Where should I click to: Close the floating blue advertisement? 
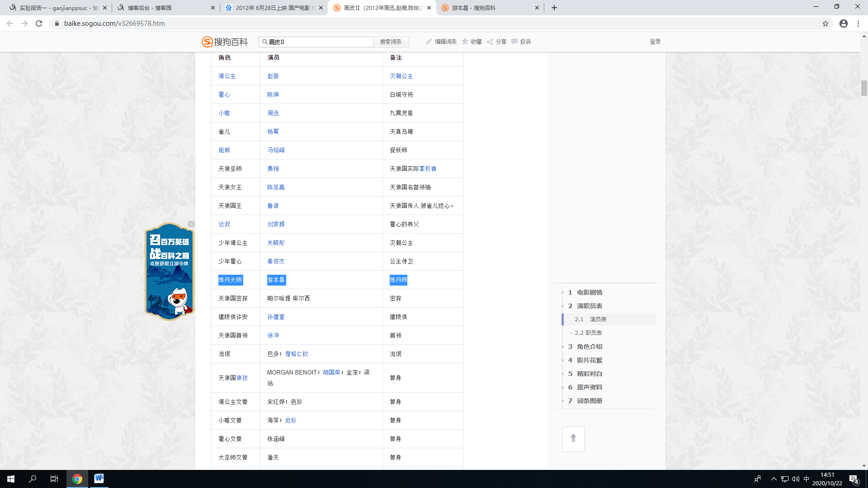click(x=191, y=224)
